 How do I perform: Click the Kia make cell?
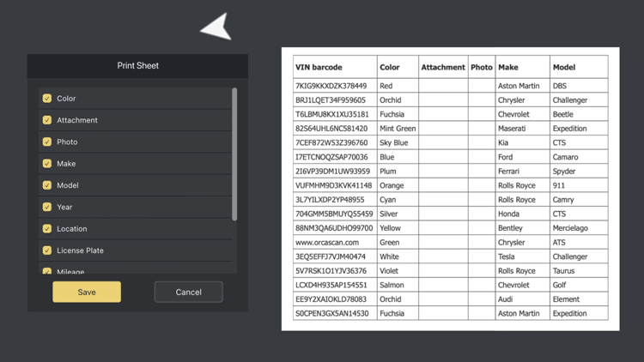click(523, 143)
